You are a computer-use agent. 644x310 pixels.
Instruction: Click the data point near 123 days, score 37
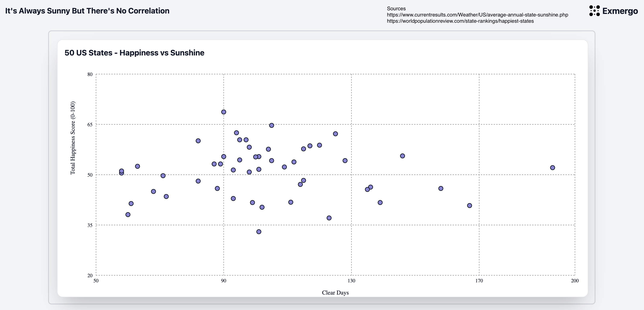(x=329, y=218)
